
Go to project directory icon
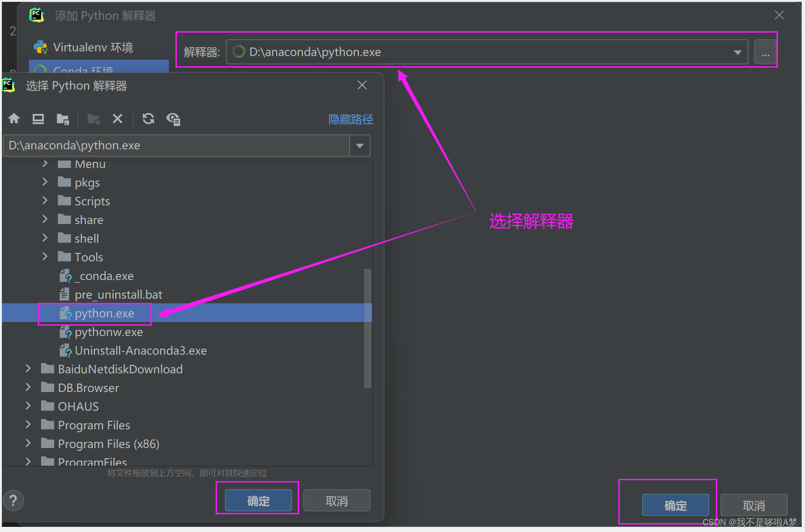pos(63,119)
